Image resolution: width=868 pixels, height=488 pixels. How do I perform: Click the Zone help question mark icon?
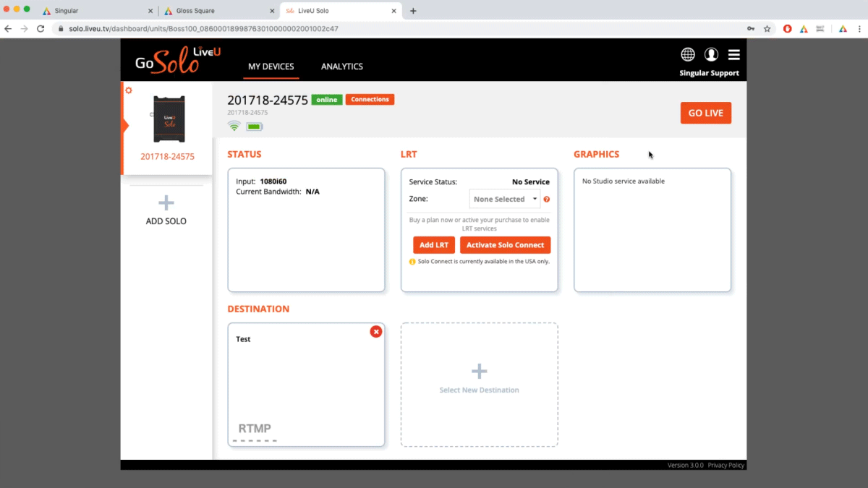click(x=546, y=200)
